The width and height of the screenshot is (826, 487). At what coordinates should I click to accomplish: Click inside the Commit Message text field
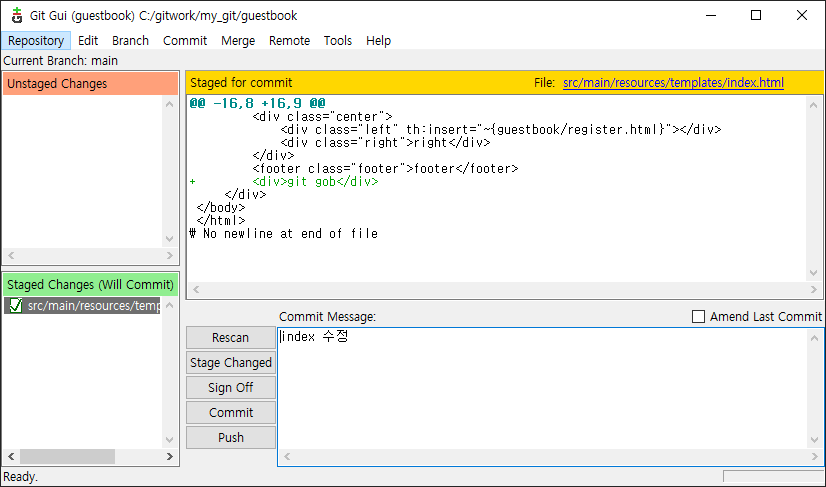(543, 389)
